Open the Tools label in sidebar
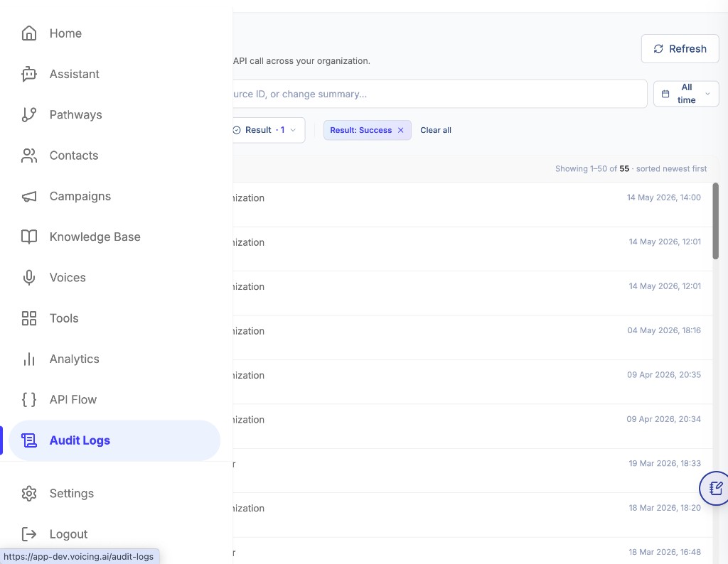This screenshot has height=564, width=728. tap(64, 318)
